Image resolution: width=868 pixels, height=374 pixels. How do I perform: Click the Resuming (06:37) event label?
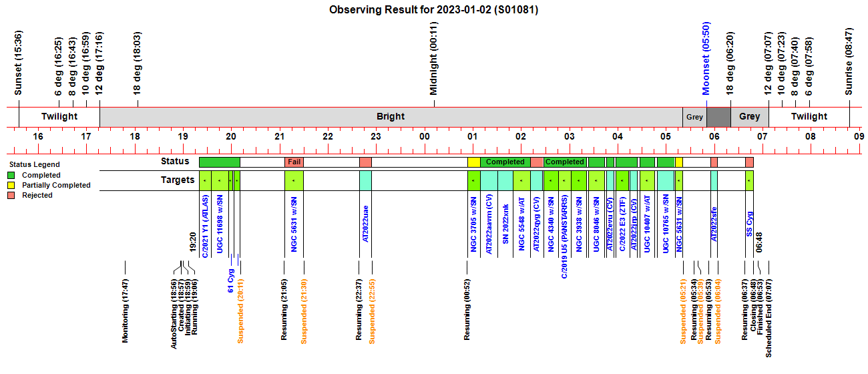point(744,309)
